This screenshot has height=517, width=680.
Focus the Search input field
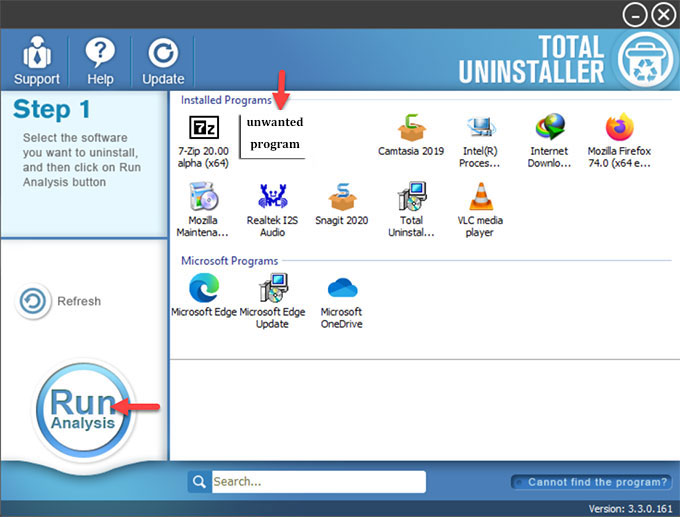[317, 482]
